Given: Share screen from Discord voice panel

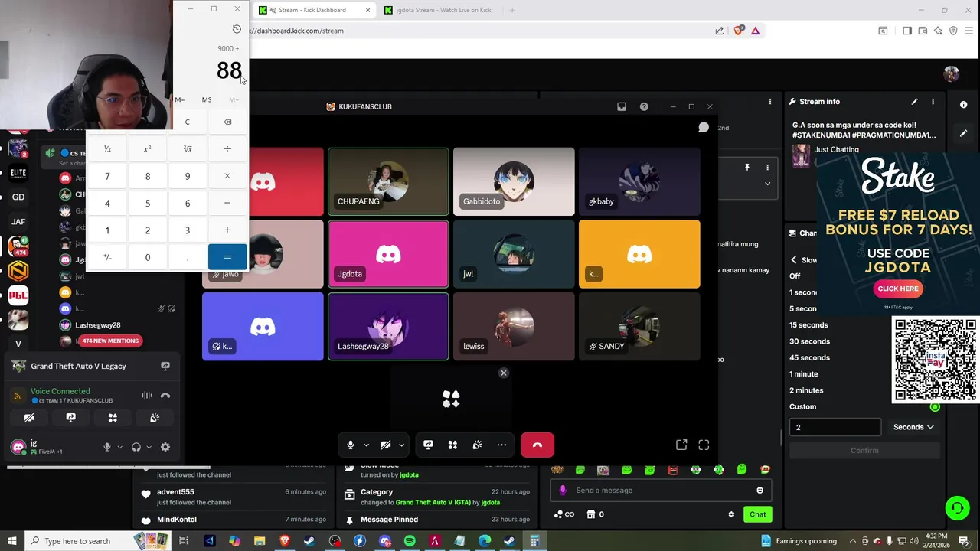Looking at the screenshot, I should point(70,418).
